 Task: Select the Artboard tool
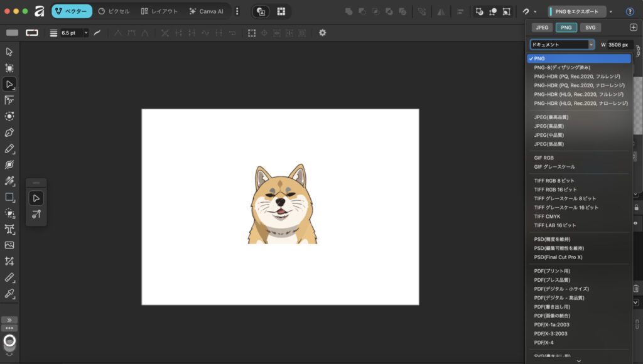(x=9, y=68)
